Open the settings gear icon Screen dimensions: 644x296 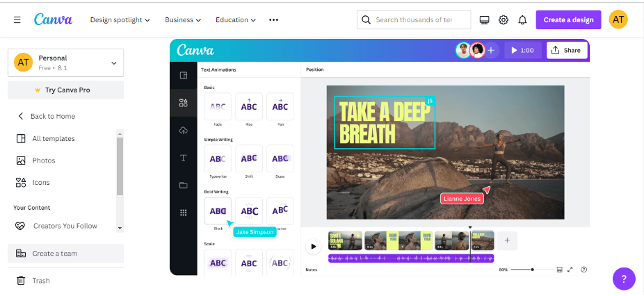(x=504, y=19)
